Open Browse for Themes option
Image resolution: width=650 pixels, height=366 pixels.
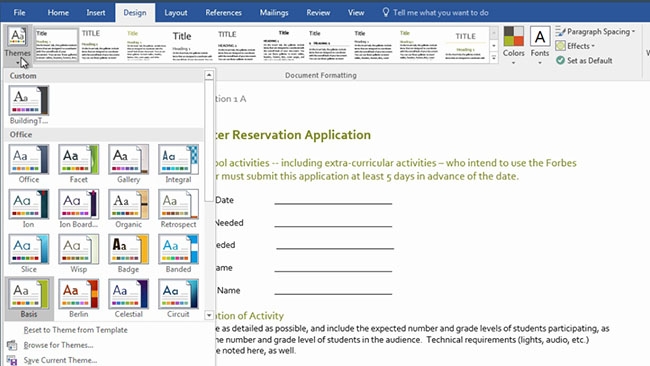pyautogui.click(x=58, y=345)
